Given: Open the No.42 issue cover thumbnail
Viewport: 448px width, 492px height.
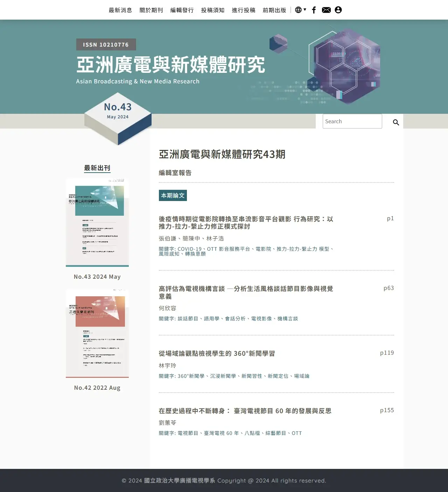Looking at the screenshot, I should coord(97,333).
